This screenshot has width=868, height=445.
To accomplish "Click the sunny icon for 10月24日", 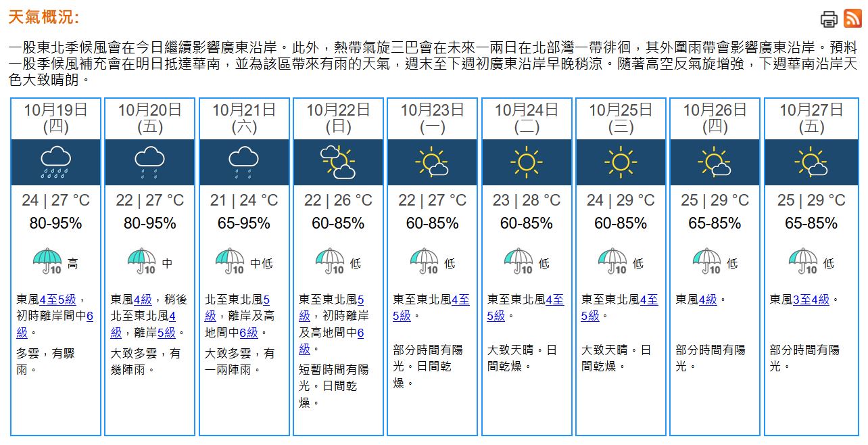I will click(x=527, y=162).
